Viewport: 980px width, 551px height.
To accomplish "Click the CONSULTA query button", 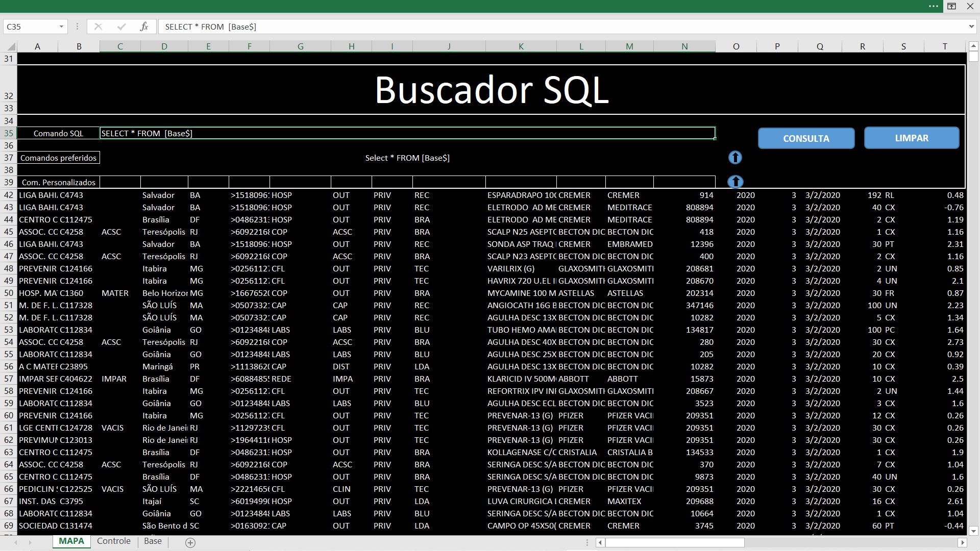I will click(806, 138).
